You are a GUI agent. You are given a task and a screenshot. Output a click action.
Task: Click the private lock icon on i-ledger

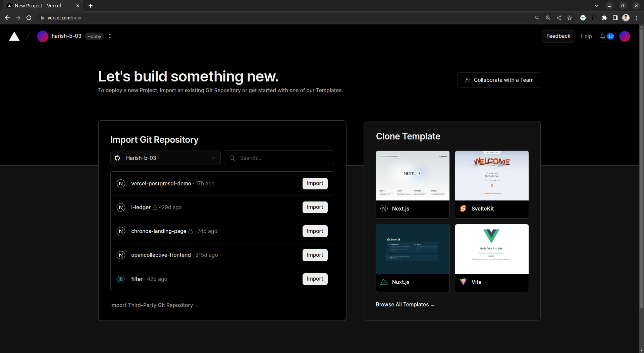coord(155,208)
